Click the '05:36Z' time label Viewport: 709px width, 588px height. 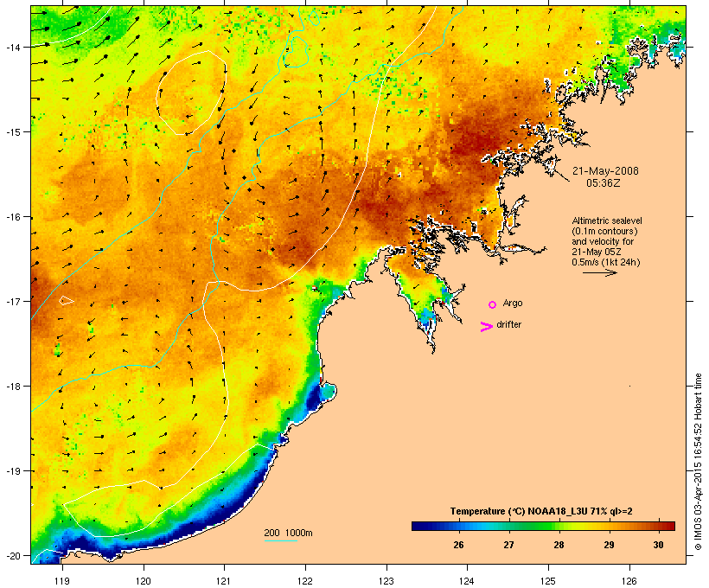604,183
